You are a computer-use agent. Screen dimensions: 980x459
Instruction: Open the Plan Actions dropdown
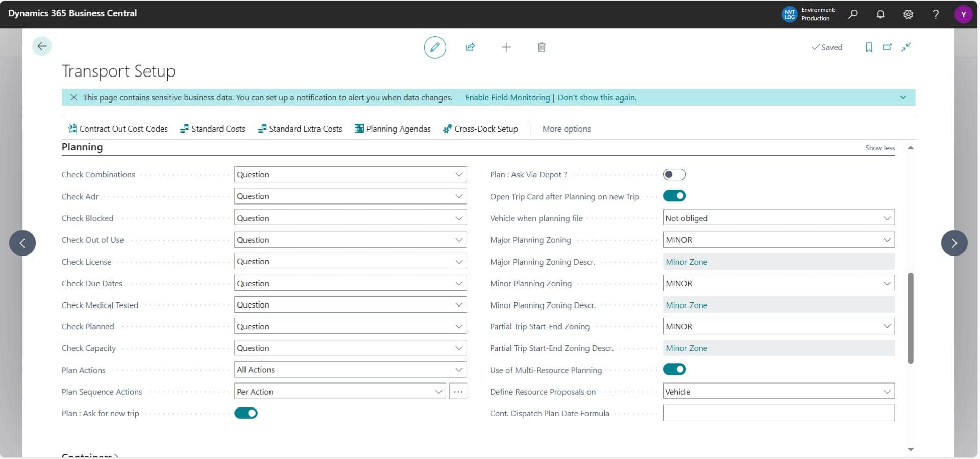tap(350, 370)
